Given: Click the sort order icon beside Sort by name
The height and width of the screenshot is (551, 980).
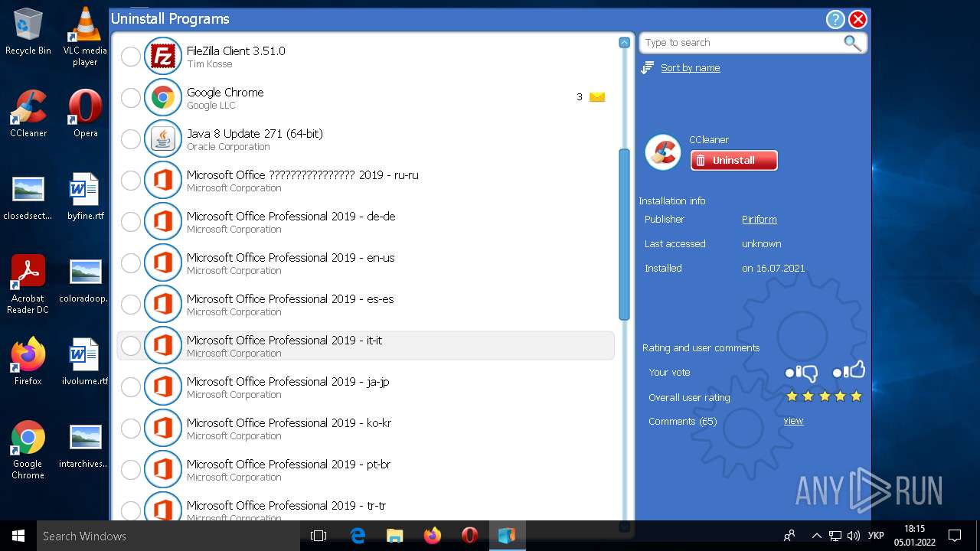Looking at the screenshot, I should click(648, 68).
